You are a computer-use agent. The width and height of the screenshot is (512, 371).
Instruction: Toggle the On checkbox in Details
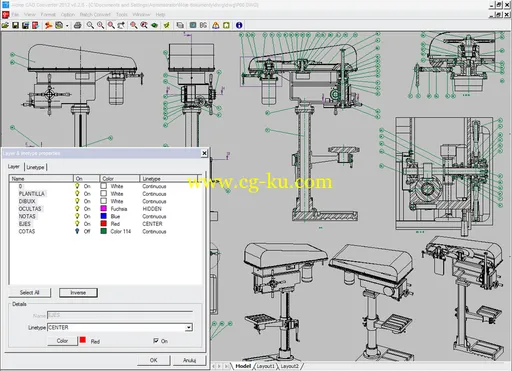[x=156, y=341]
